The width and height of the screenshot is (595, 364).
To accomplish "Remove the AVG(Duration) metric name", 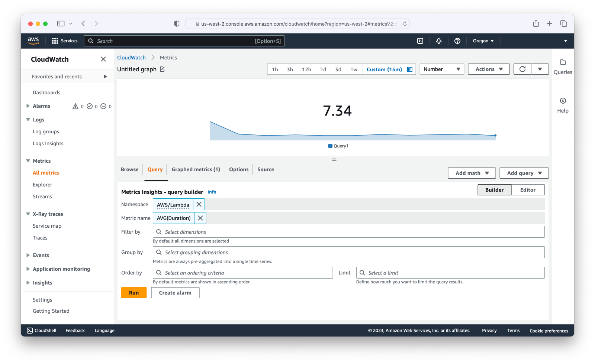I will tap(200, 218).
